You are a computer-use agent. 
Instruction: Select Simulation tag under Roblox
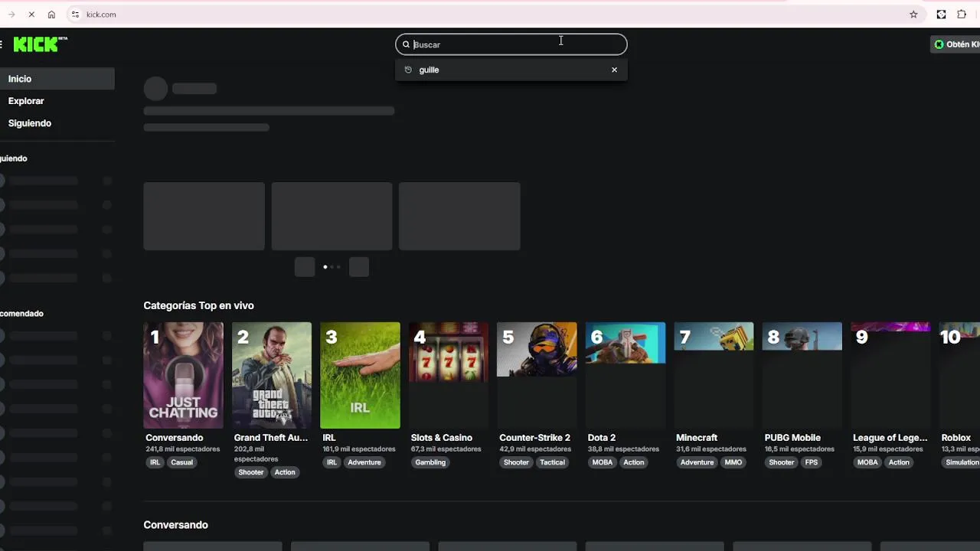pos(962,462)
